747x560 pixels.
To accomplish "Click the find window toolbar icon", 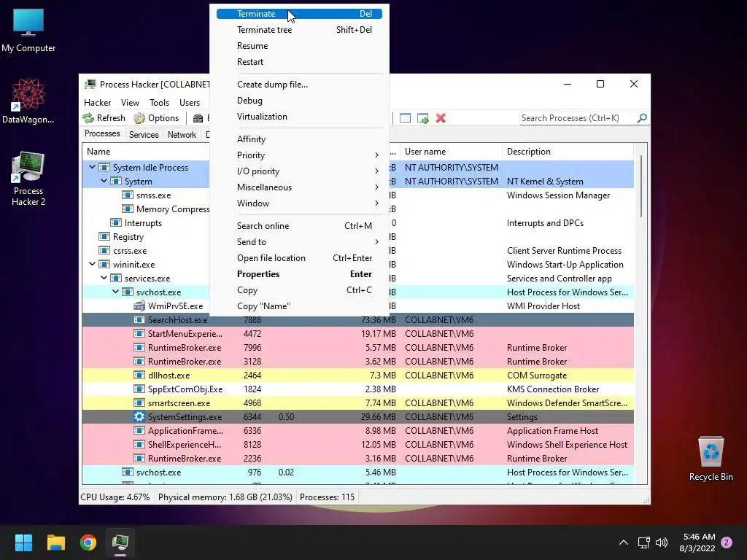I will coord(405,118).
